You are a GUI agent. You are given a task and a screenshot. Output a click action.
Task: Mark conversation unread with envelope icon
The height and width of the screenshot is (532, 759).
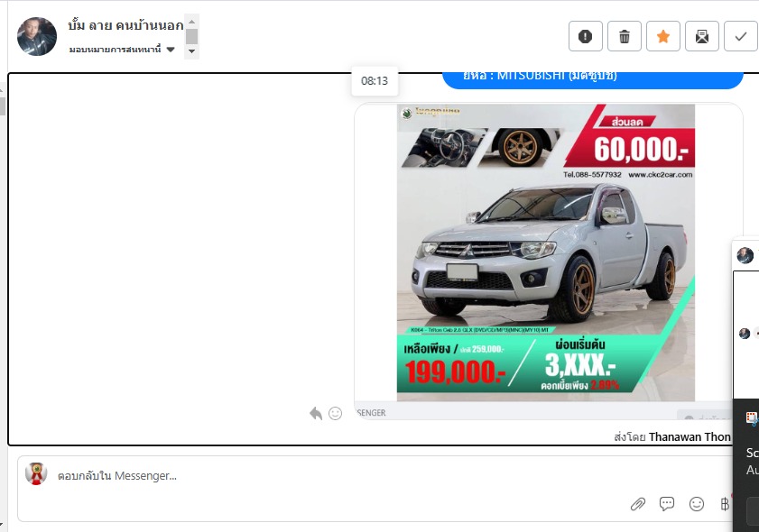702,36
